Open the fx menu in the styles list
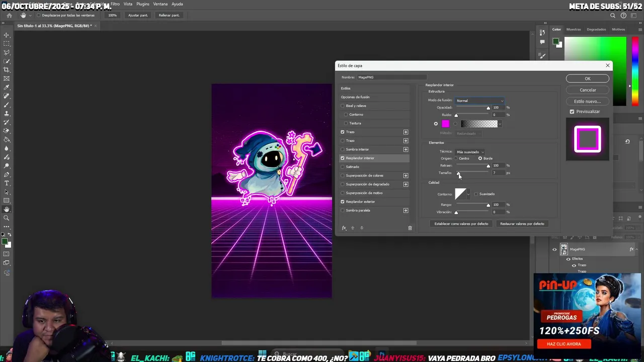The width and height of the screenshot is (644, 362). [344, 228]
